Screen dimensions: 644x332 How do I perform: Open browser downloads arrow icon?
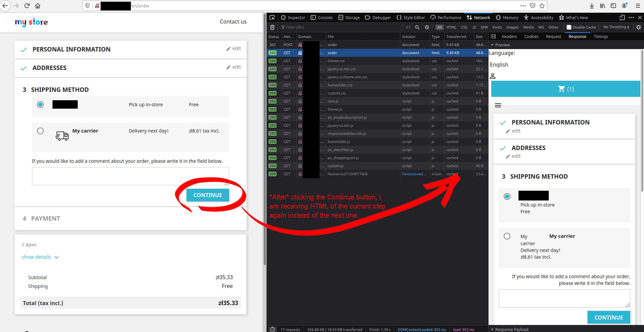pos(592,6)
